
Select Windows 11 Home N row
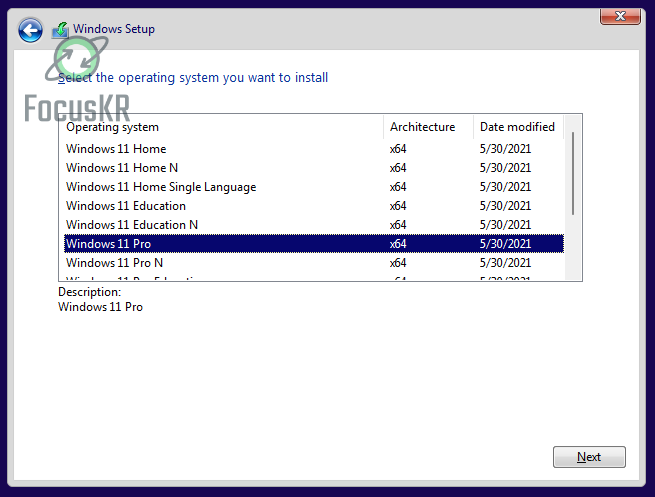[314, 168]
